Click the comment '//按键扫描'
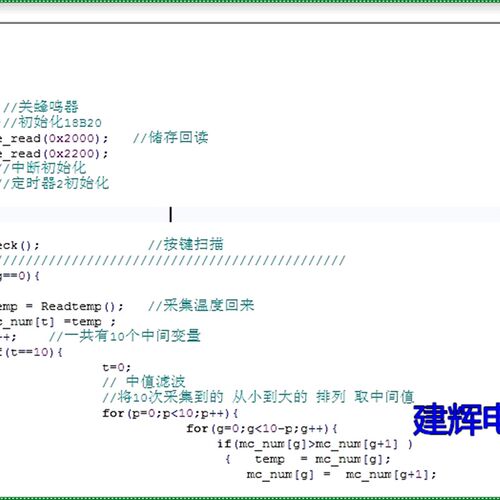Viewport: 500px width, 500px height. coord(186,245)
